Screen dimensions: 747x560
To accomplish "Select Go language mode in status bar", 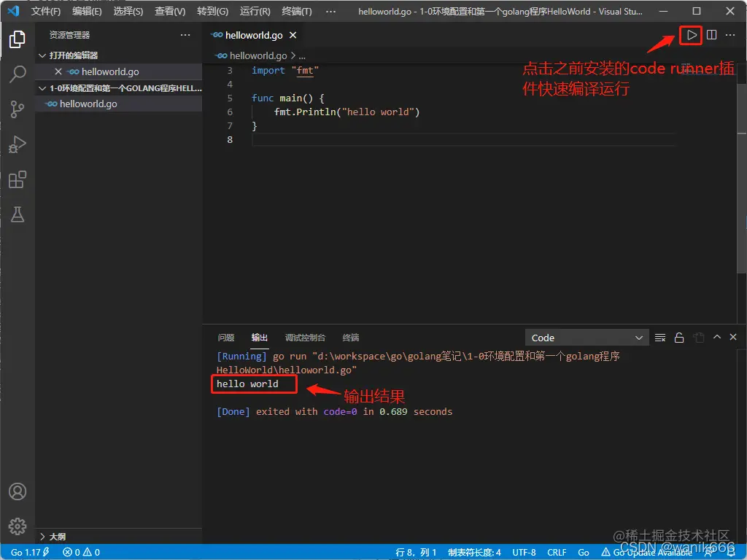I will tap(583, 553).
